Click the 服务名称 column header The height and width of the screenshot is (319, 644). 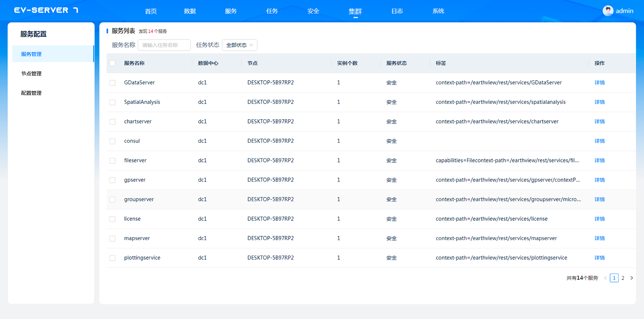point(134,63)
